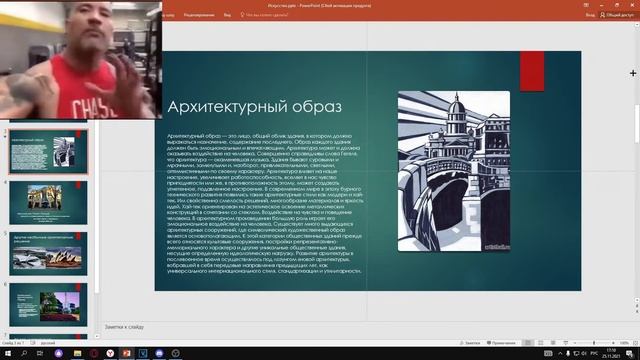The width and height of the screenshot is (640, 360).
Task: Toggle Comments pane in status bar
Action: 501,343
